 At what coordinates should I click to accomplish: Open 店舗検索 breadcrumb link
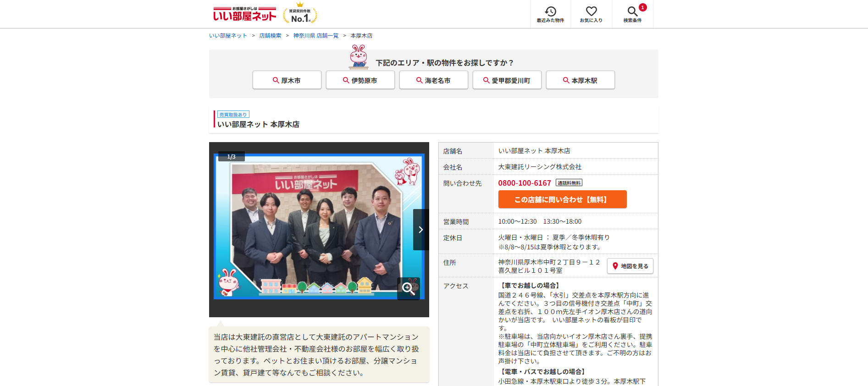click(270, 36)
